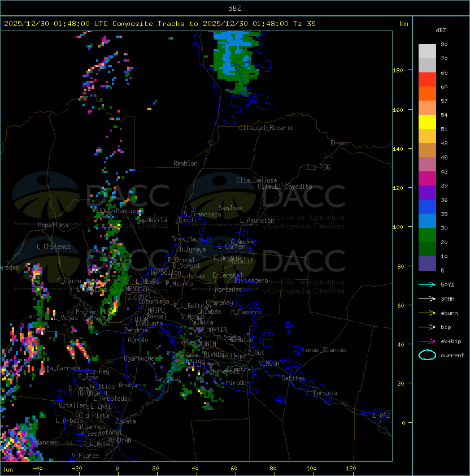The height and width of the screenshot is (476, 470).
Task: Click the yellow eburn arrow in legend
Action: 427,313
